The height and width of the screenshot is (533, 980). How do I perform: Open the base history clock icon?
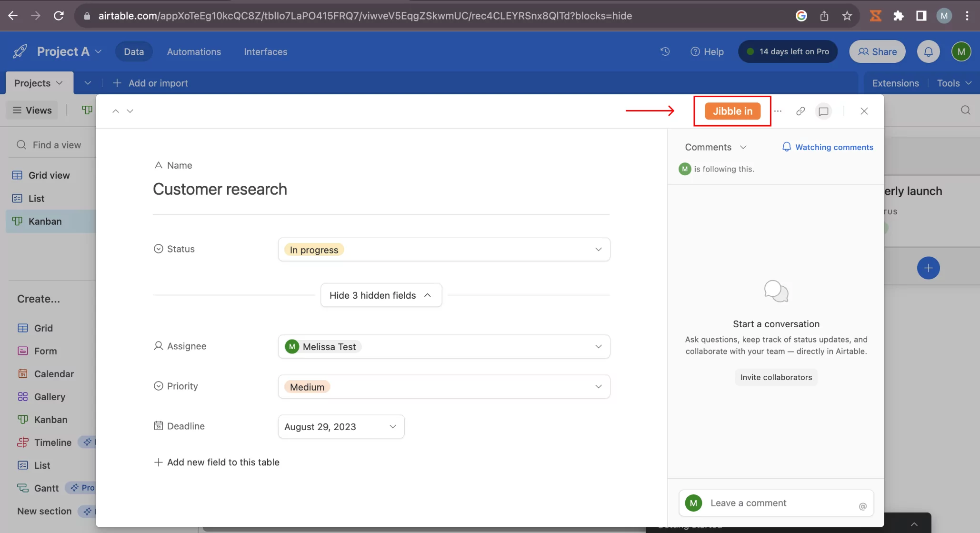[x=665, y=51]
